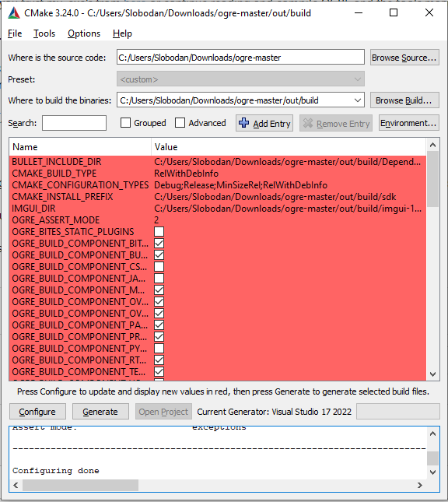This screenshot has height=502, width=448.
Task: Enable the Advanced checkbox
Action: (x=180, y=123)
